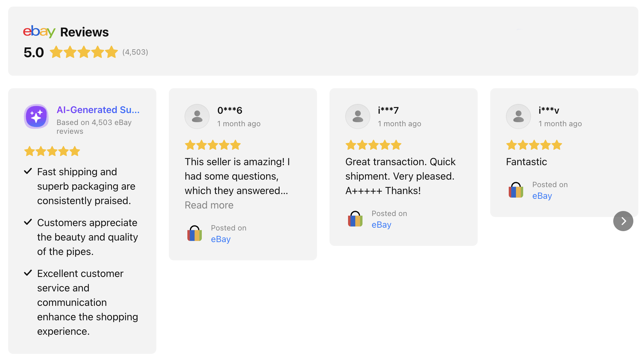The image size is (644, 363).
Task: Click the next arrow to show more reviews
Action: click(x=623, y=221)
